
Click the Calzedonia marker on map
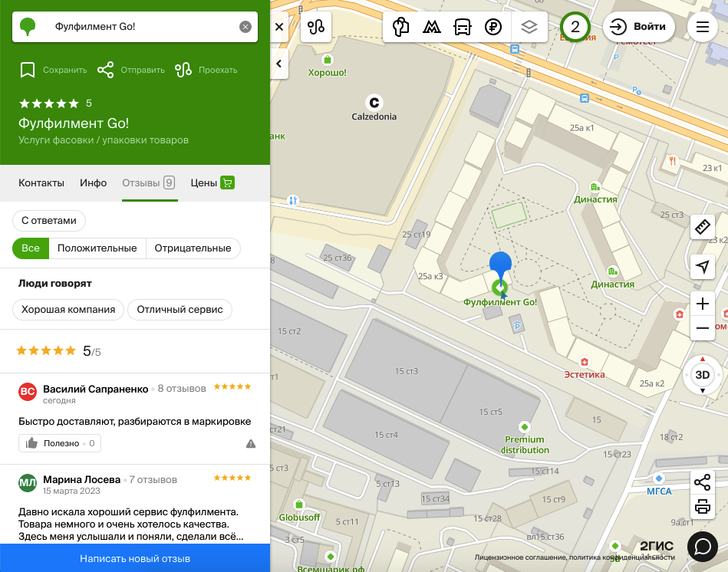click(x=374, y=103)
